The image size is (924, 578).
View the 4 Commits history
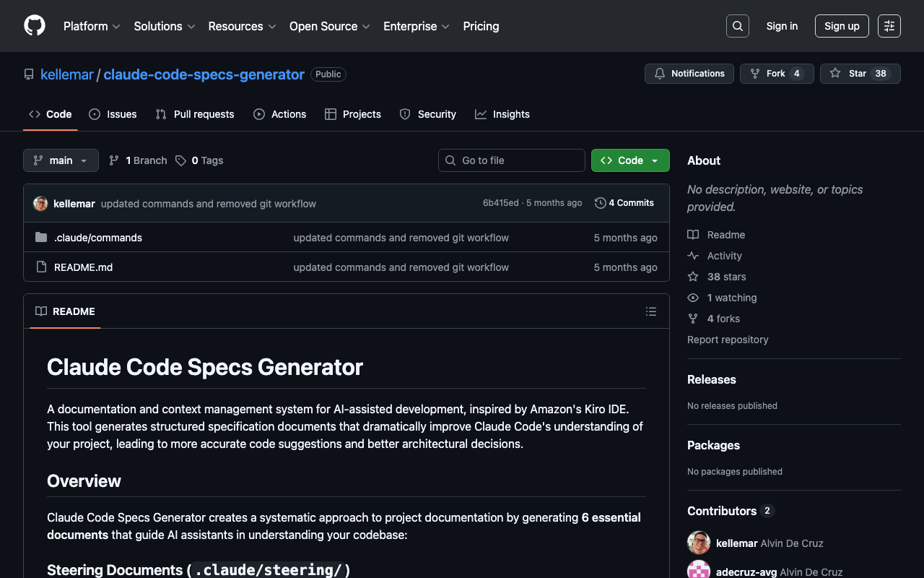point(624,203)
